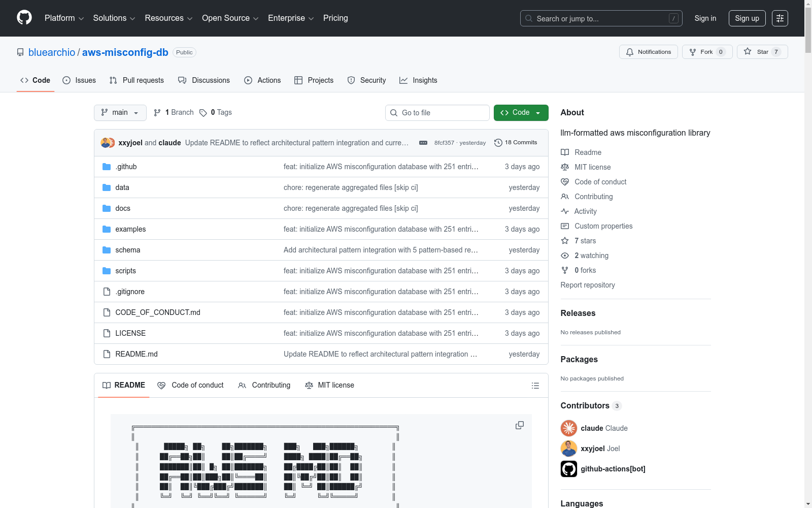Click the commit message ellipsis expander
Image resolution: width=812 pixels, height=508 pixels.
[x=423, y=143]
